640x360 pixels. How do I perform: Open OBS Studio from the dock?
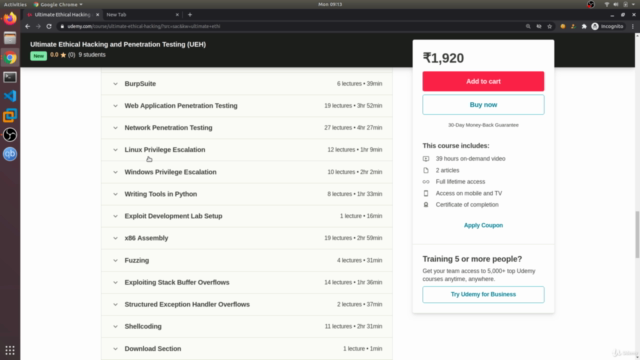pyautogui.click(x=10, y=135)
